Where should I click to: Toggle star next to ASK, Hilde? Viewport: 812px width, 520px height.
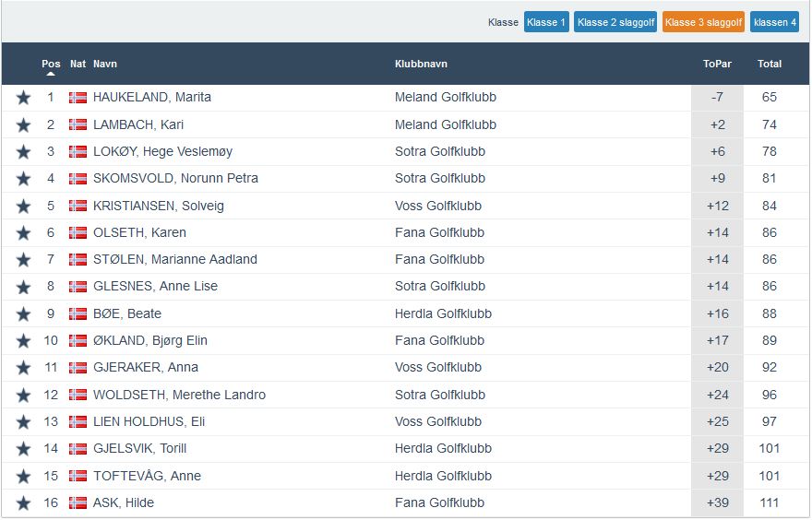coord(23,503)
